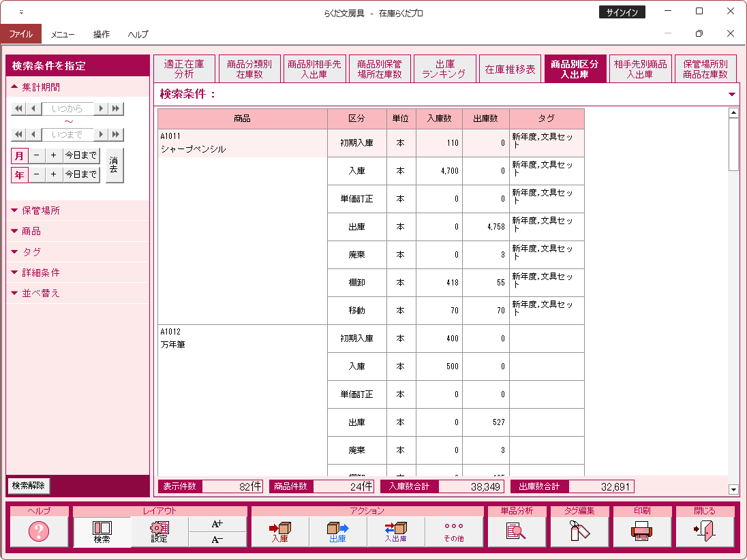Expand the 検索条件 dropdown arrow
Screen dimensions: 747x560
[x=732, y=94]
